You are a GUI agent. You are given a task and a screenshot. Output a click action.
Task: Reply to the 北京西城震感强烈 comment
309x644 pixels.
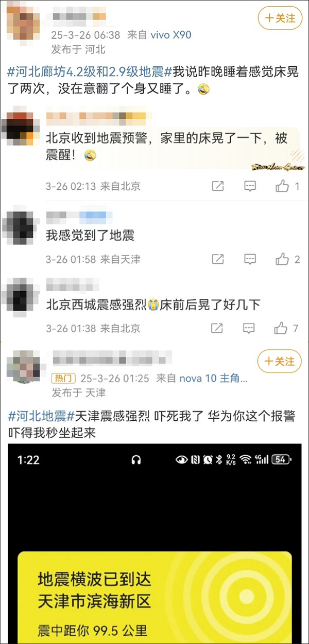[x=250, y=328]
